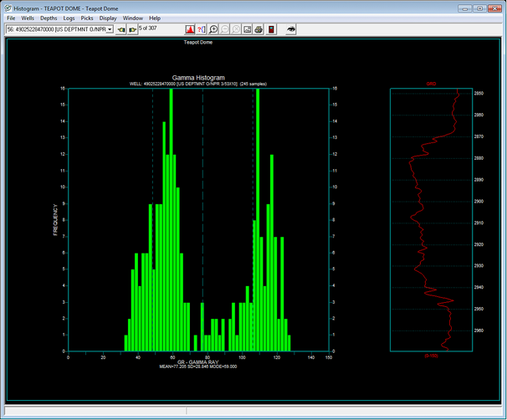
Task: Click the printer icon in toolbar
Action: (x=259, y=29)
